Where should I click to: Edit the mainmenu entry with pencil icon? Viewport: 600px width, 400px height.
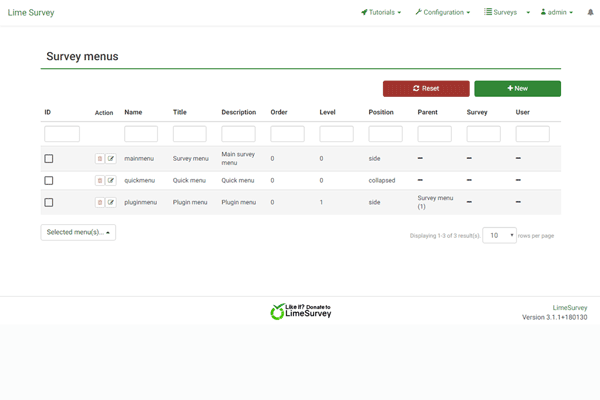111,158
